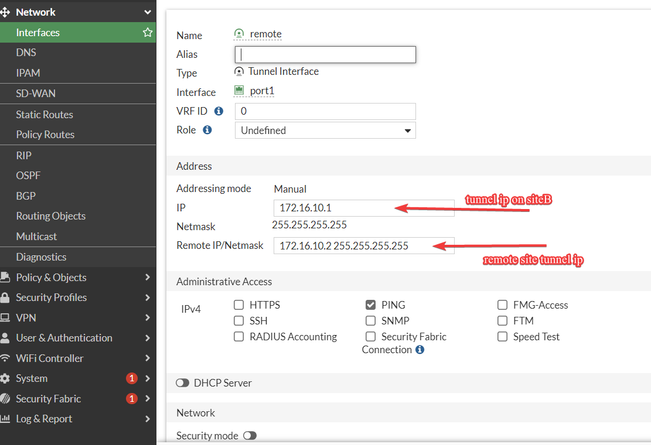Check the FTM checkbox
Screen dimensions: 651x445
(502, 321)
